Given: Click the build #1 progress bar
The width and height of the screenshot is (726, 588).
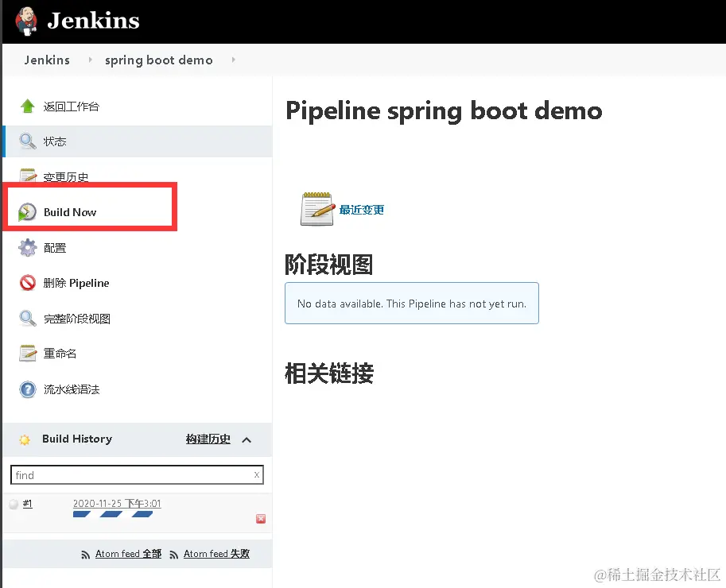Looking at the screenshot, I should (113, 514).
